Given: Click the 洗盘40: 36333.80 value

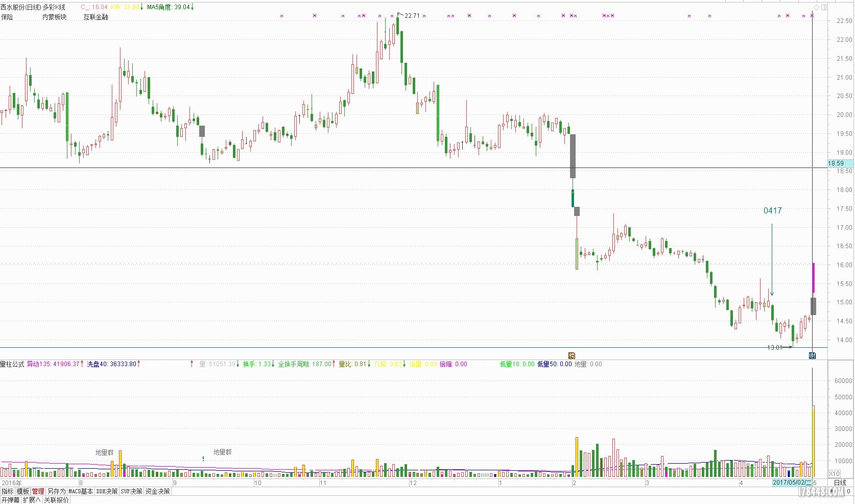Looking at the screenshot, I should tap(111, 364).
